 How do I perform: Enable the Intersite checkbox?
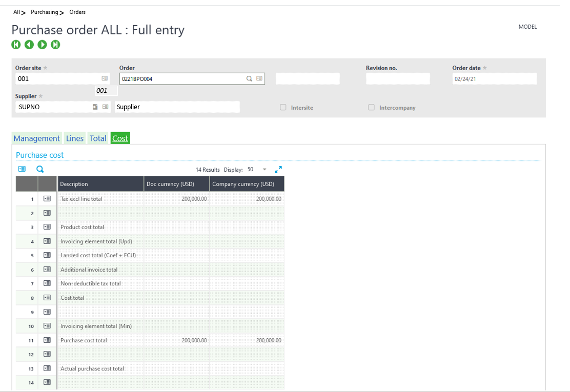pos(283,108)
